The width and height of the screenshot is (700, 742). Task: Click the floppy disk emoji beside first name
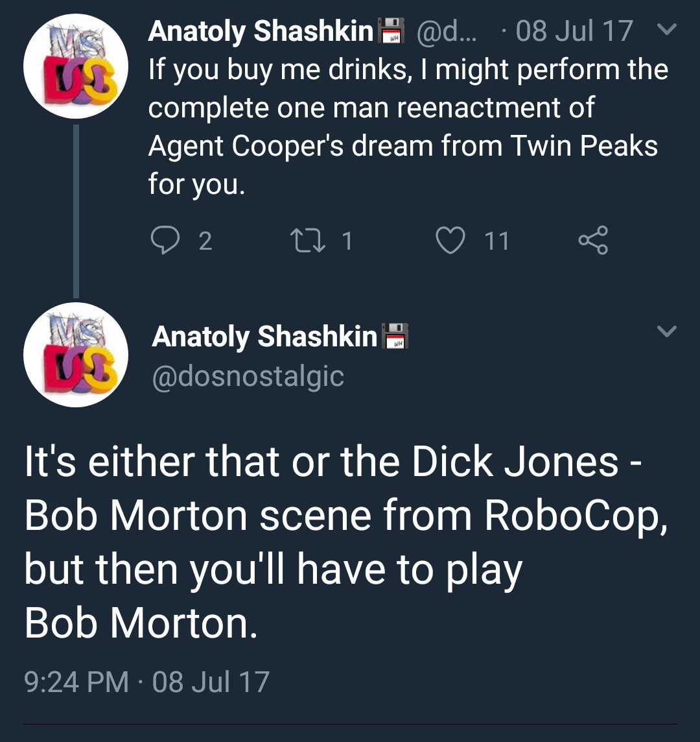(391, 30)
